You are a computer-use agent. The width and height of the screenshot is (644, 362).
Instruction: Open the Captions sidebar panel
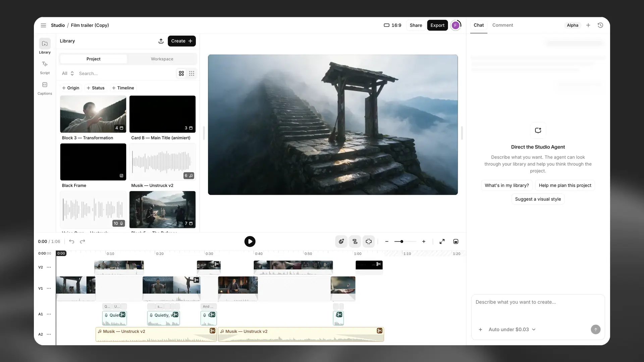(45, 88)
